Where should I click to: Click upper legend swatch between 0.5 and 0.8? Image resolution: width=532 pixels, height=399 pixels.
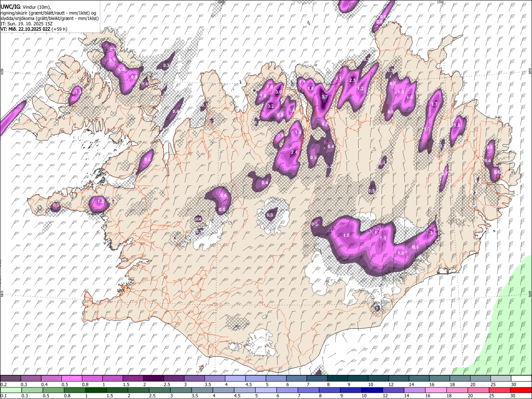(x=71, y=378)
